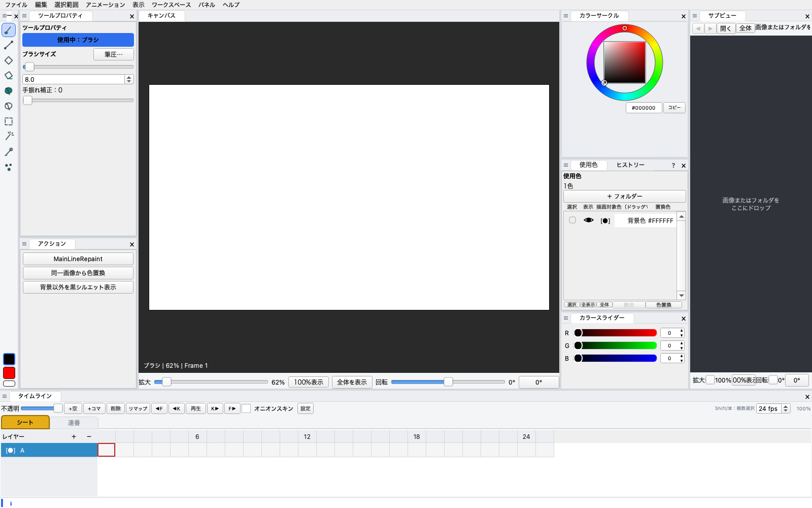Select first frame cell of layer A
The image size is (812, 508).
tap(107, 450)
